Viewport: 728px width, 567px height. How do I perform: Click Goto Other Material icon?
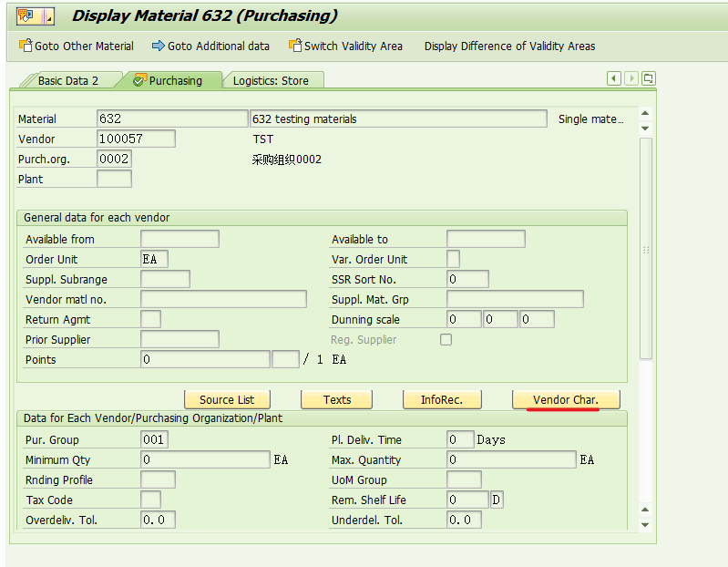point(26,46)
